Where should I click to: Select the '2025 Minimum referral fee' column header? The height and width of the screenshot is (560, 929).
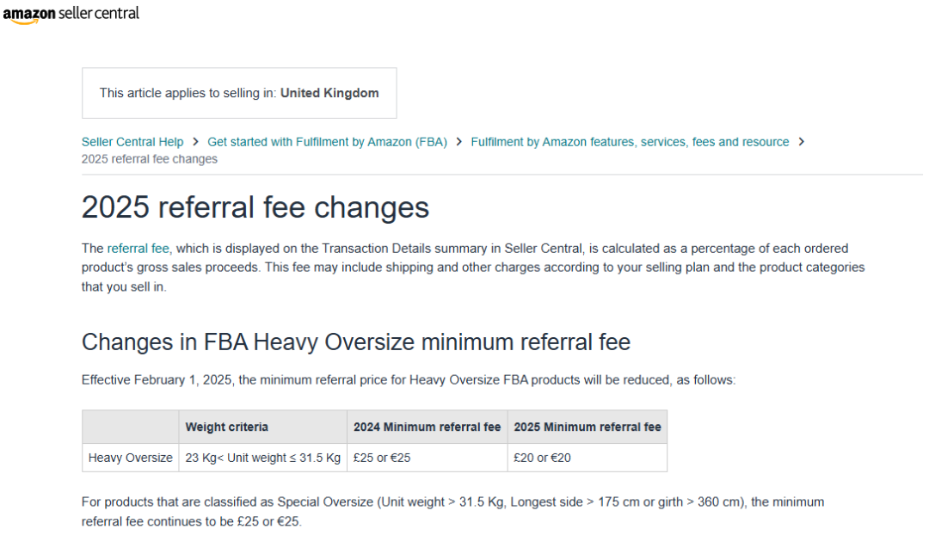pos(588,427)
